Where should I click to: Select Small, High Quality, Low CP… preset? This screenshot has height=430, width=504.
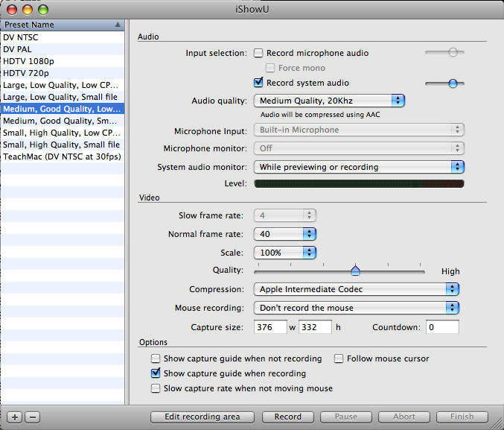coord(63,133)
